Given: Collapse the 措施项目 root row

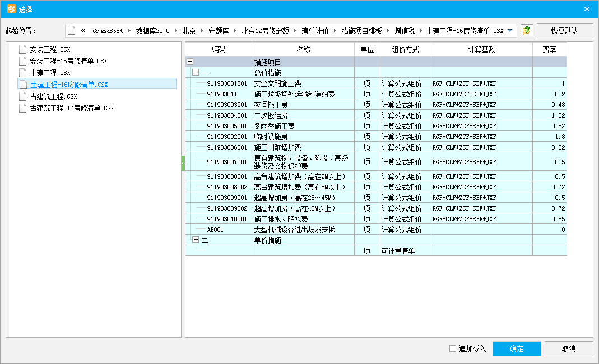Looking at the screenshot, I should [x=190, y=62].
